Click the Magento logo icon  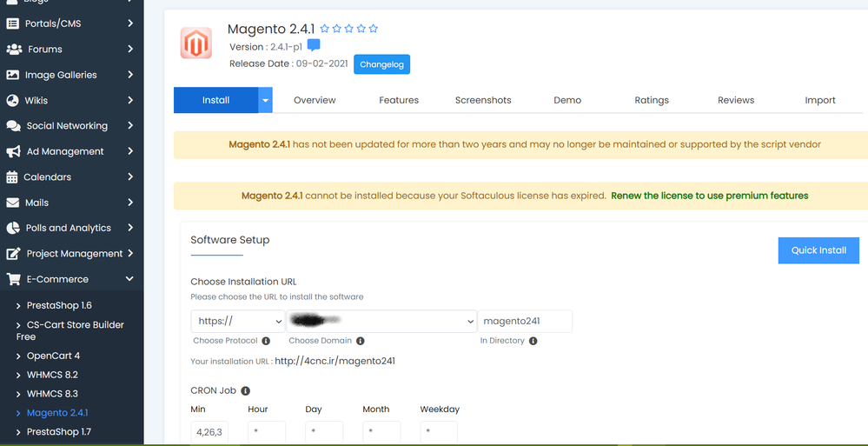195,43
